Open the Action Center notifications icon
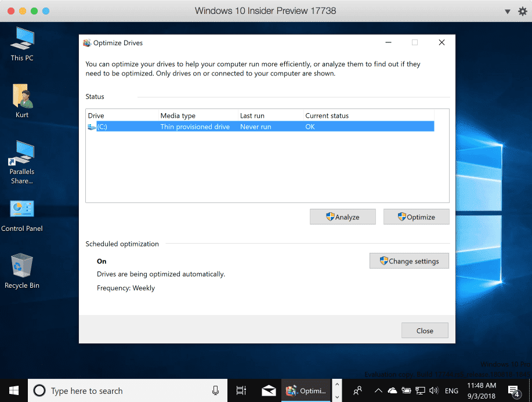The height and width of the screenshot is (402, 532). coord(513,390)
